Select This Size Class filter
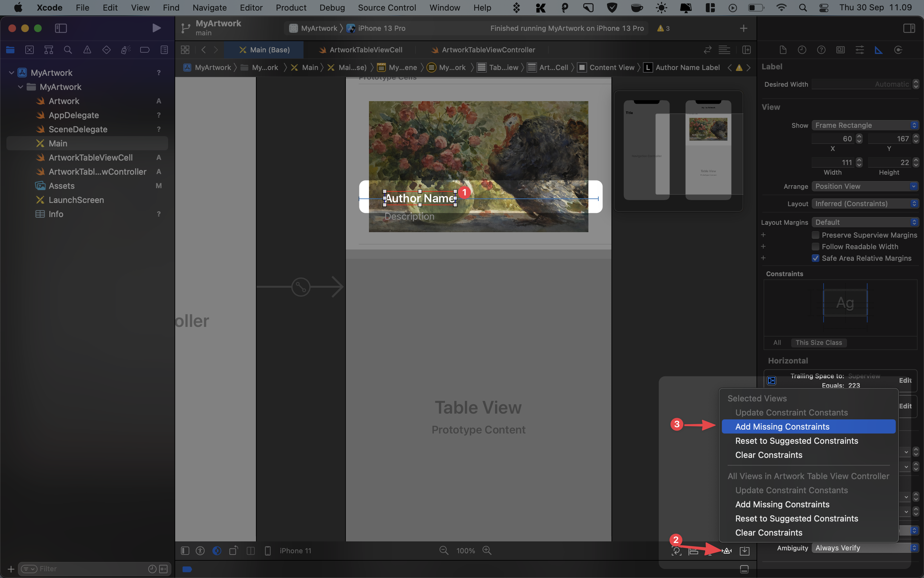Screen dimensions: 924x578 [819, 343]
